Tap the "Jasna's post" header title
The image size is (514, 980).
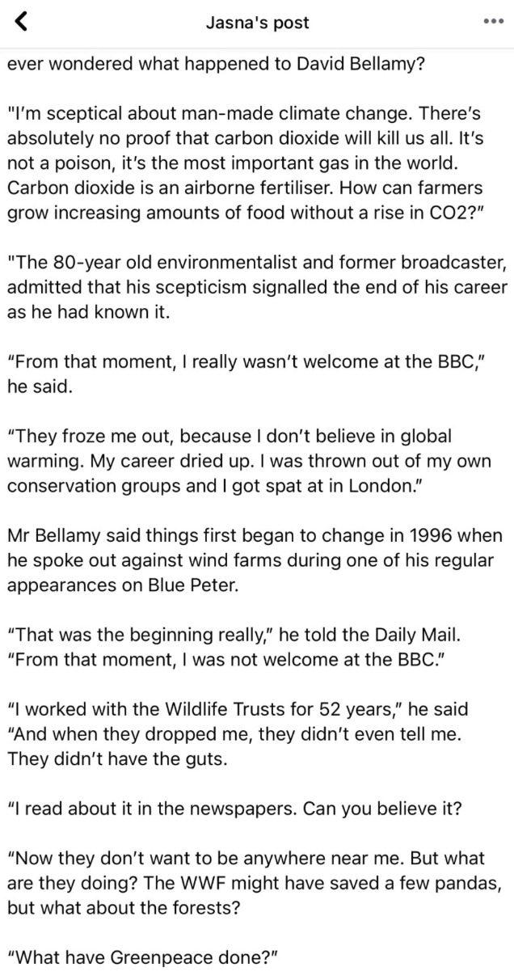pos(258,23)
